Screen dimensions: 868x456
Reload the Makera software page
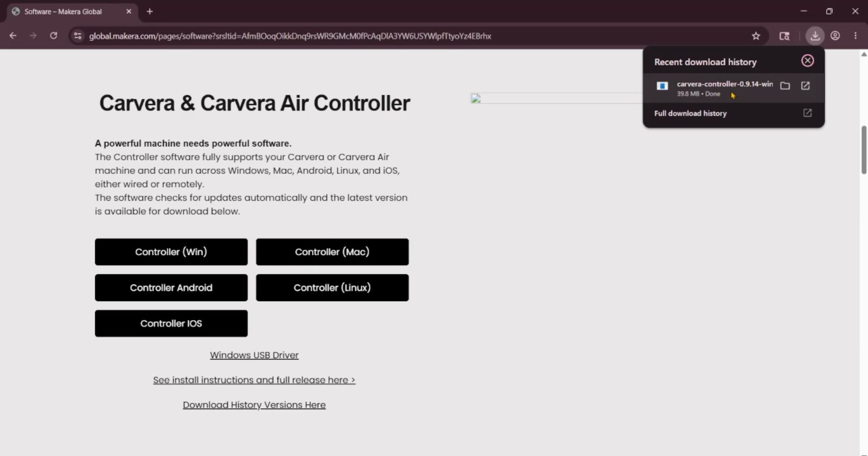coord(53,36)
